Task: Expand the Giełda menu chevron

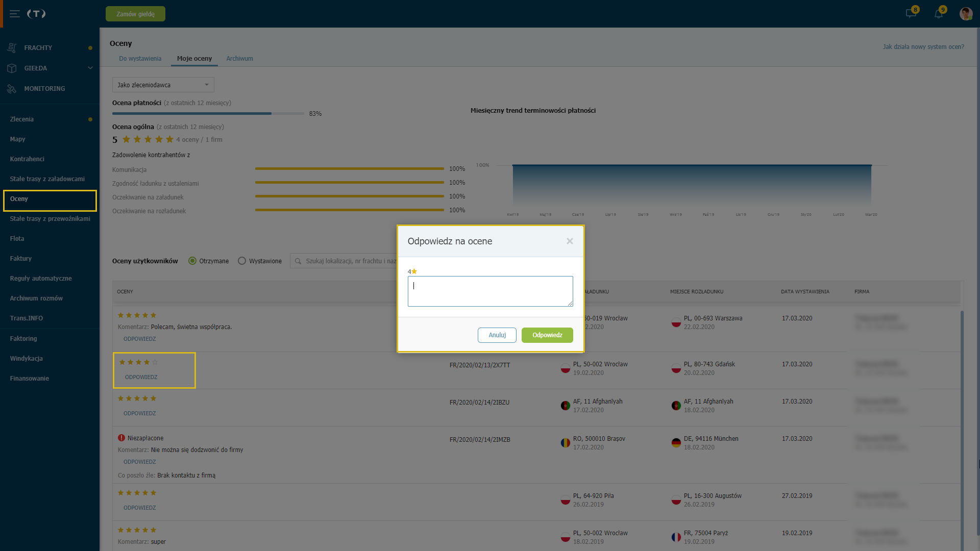Action: tap(90, 68)
